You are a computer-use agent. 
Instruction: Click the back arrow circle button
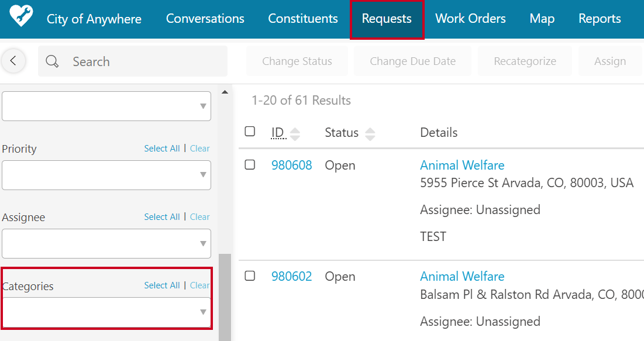click(x=13, y=61)
